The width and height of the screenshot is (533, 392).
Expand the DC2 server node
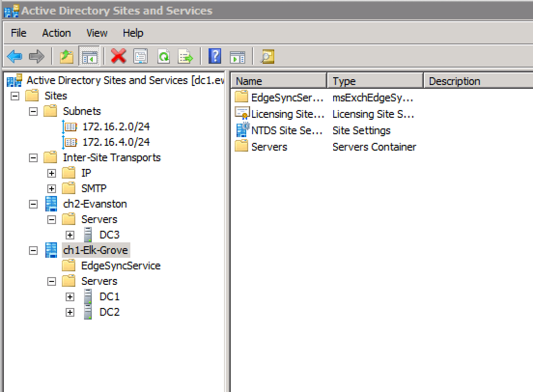pyautogui.click(x=70, y=312)
